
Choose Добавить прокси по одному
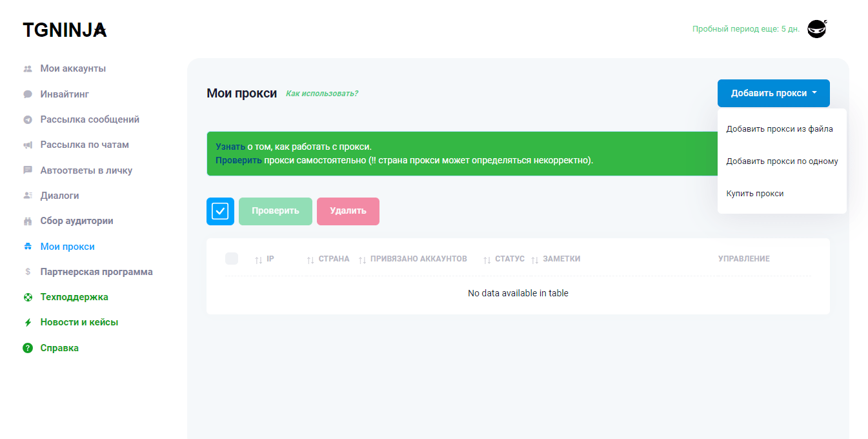pos(782,161)
